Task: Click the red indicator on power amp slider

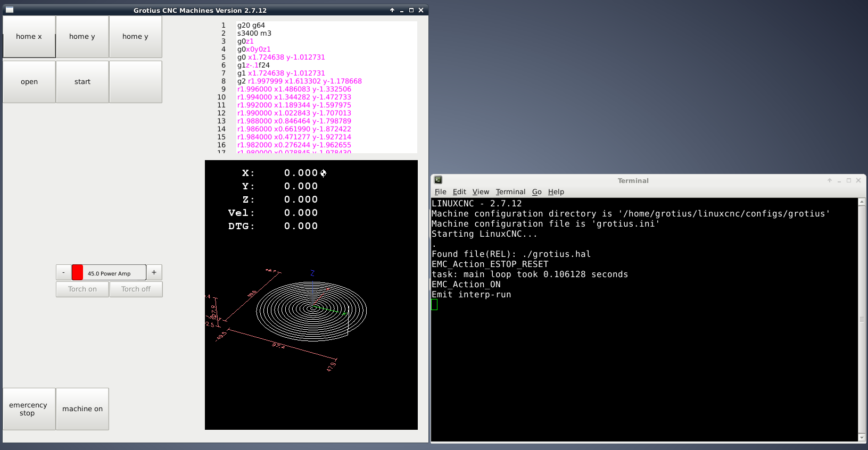Action: (x=77, y=273)
